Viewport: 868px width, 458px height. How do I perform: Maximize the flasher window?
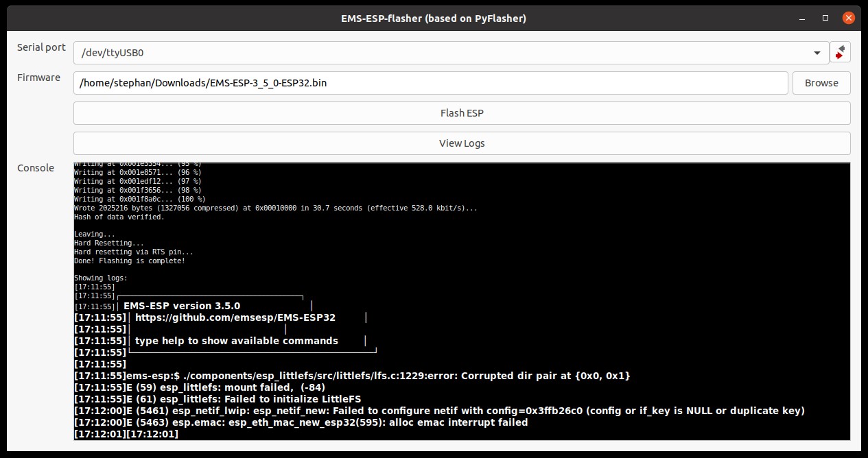pos(824,18)
